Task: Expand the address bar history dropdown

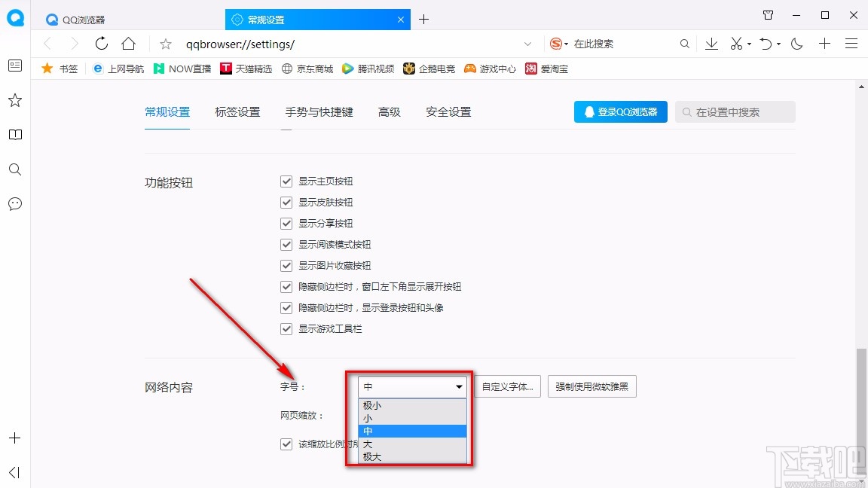Action: tap(527, 44)
